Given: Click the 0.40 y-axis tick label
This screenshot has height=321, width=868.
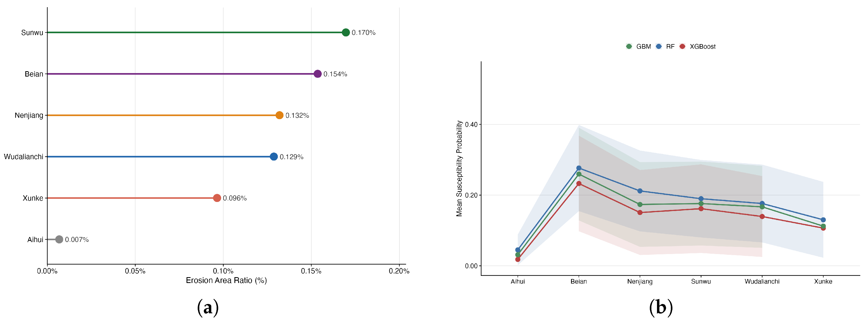Looking at the screenshot, I should (x=472, y=125).
